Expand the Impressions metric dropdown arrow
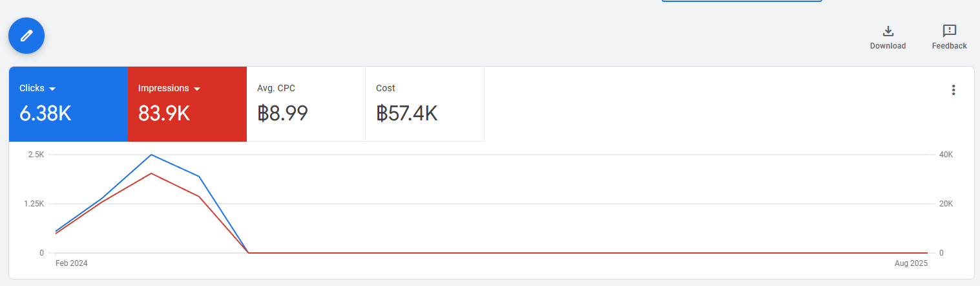 (x=197, y=89)
